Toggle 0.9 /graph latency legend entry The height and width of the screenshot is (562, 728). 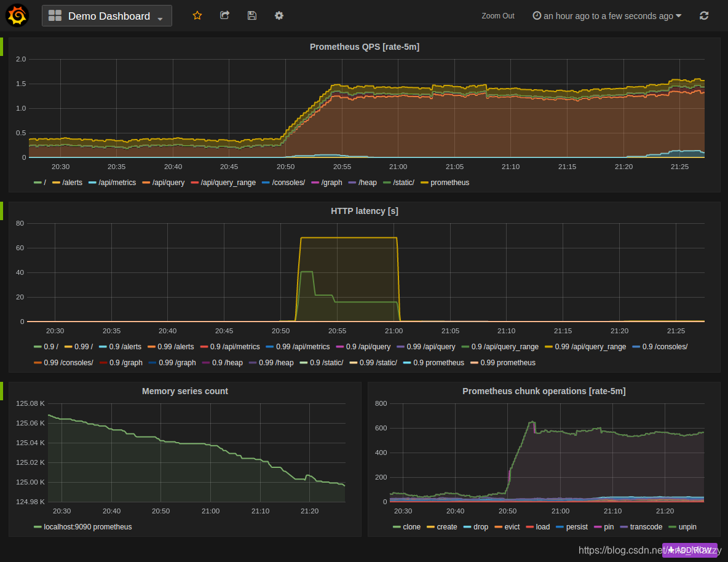[x=121, y=363]
